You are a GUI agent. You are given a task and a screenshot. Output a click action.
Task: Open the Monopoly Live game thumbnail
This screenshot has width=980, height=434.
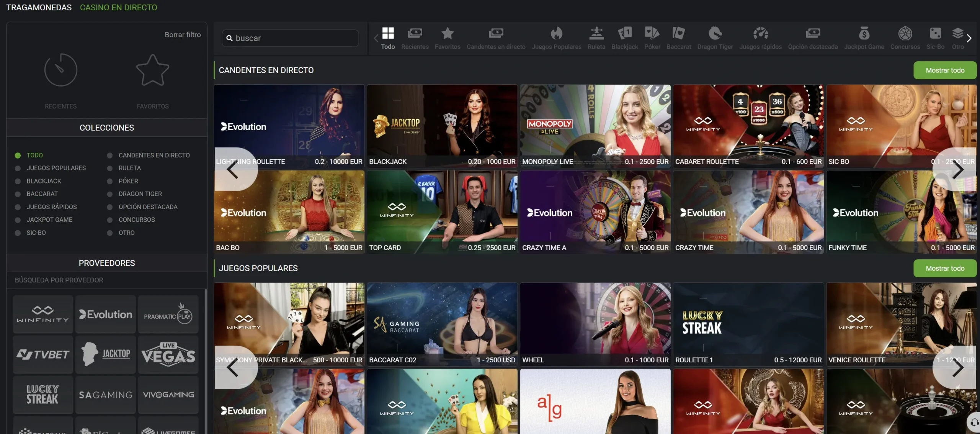click(595, 126)
